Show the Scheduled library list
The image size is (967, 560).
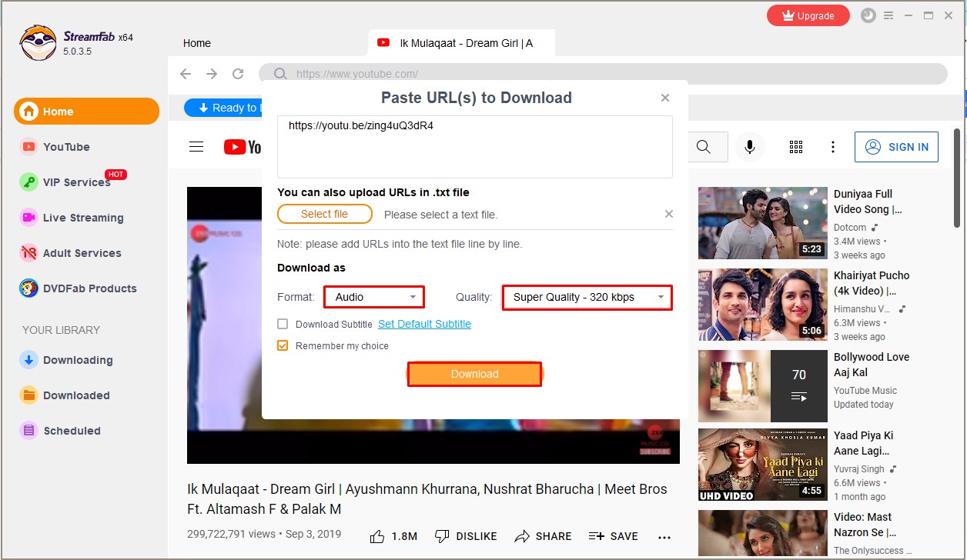pos(60,431)
